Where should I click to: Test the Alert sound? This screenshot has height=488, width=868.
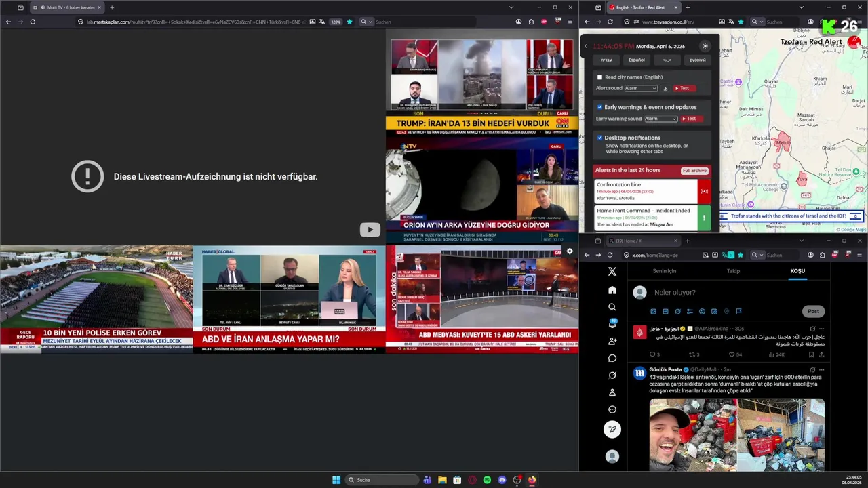(684, 88)
